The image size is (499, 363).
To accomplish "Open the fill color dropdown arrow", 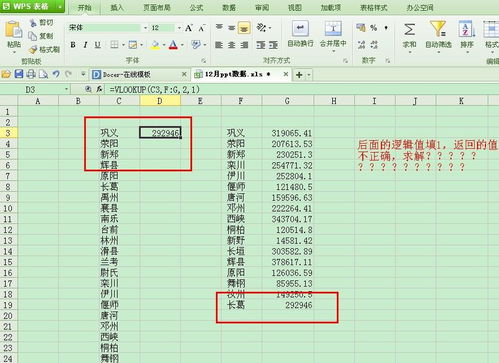I will [x=164, y=45].
